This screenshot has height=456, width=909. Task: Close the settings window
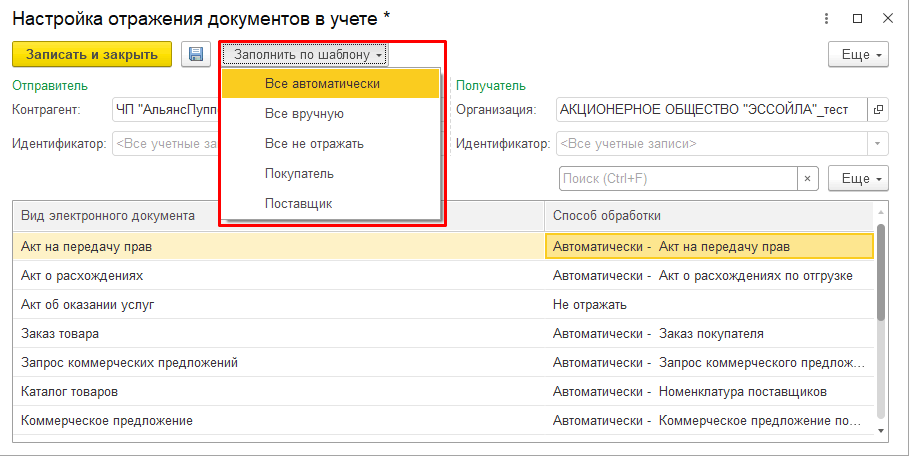[x=887, y=18]
